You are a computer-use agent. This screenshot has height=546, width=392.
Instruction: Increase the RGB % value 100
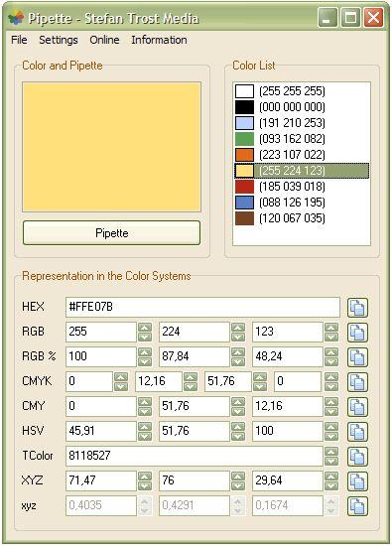(x=145, y=352)
